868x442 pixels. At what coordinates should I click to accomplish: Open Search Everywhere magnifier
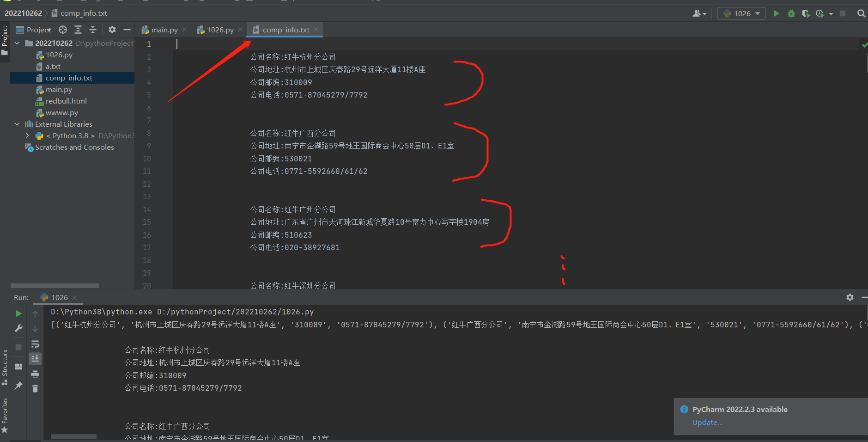862,13
